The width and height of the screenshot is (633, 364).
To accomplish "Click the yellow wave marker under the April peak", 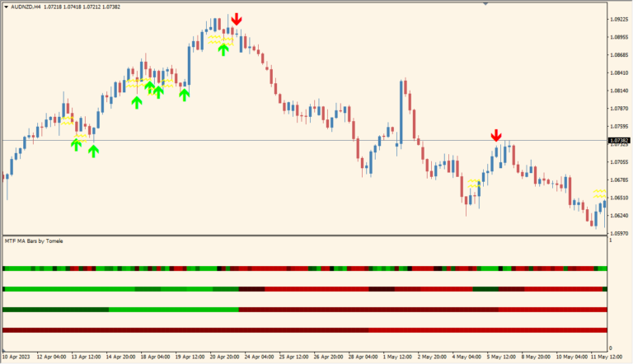I will coord(216,38).
